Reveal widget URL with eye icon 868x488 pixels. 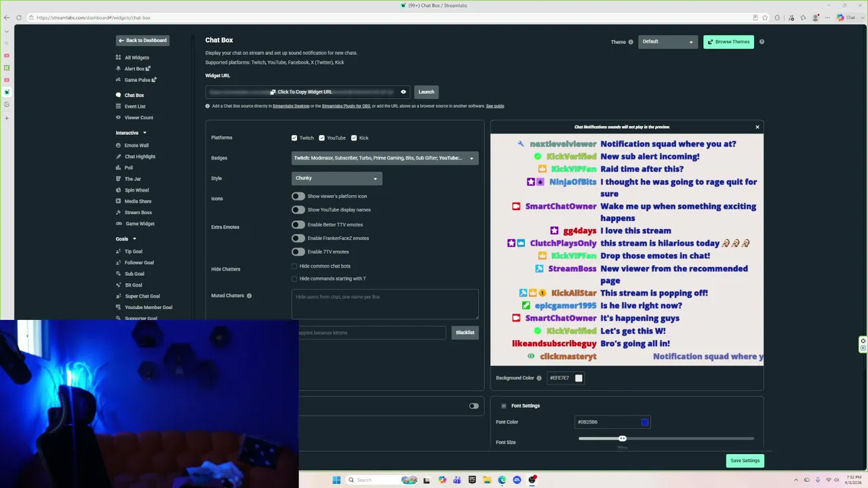(403, 91)
